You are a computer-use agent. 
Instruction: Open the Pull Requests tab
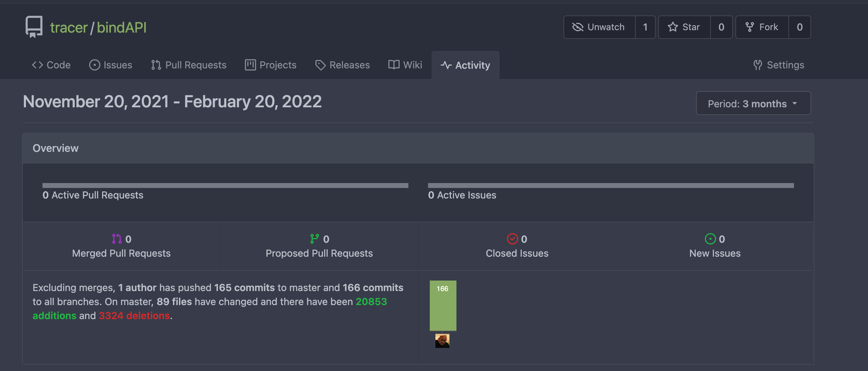[189, 65]
